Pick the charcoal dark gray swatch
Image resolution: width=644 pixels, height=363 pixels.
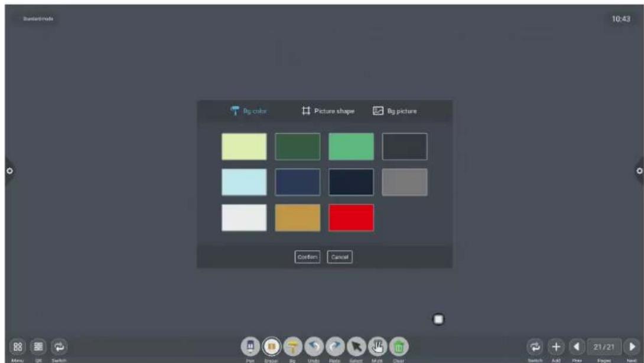405,146
